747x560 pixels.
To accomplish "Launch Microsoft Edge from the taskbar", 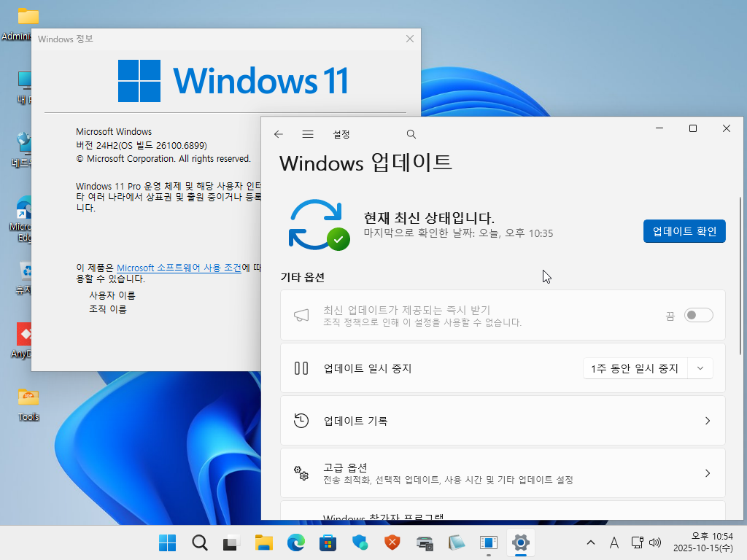I will [296, 542].
